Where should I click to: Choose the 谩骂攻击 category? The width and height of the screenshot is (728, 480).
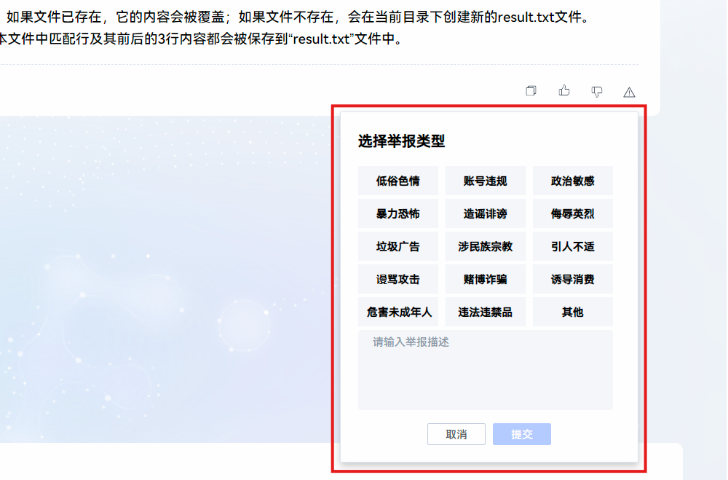[x=398, y=279]
